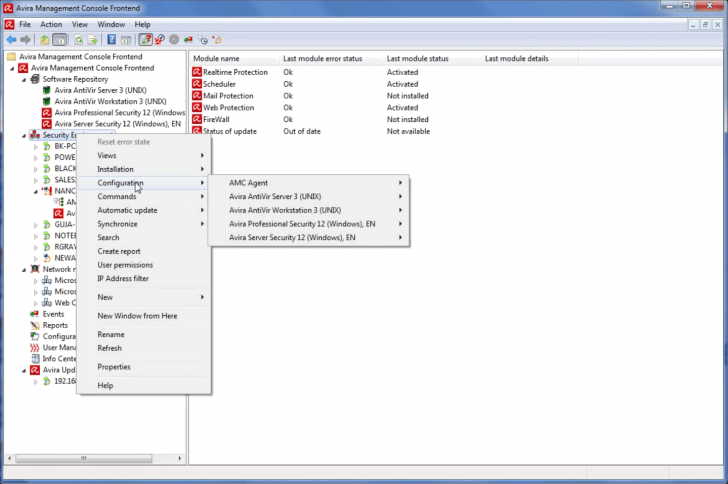
Task: Sort by Last module error status column
Action: point(332,59)
